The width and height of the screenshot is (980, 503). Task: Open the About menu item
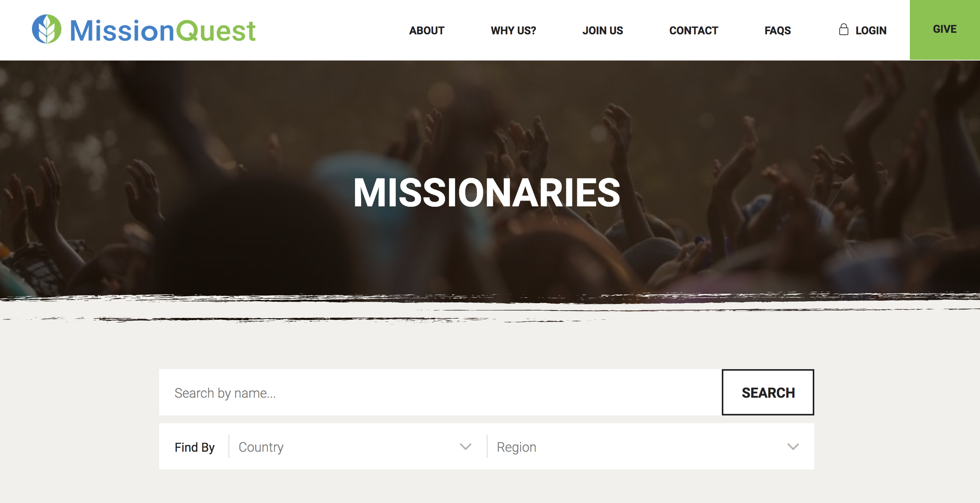pos(427,30)
